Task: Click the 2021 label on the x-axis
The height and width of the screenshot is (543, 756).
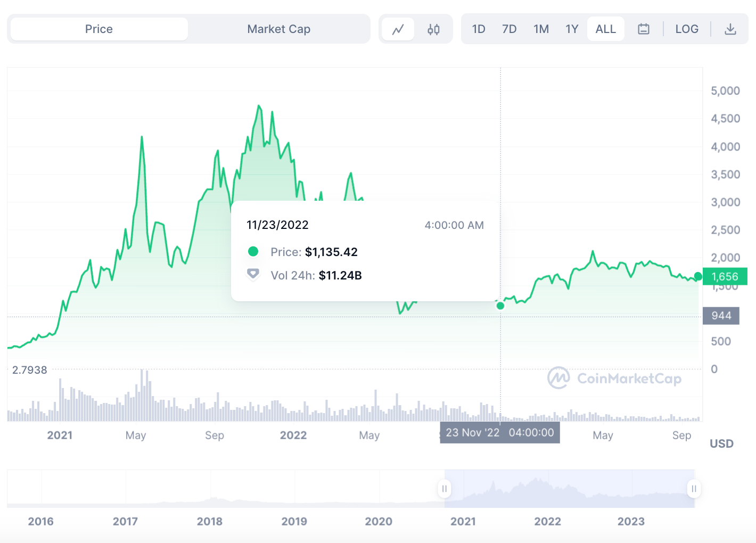Action: [x=60, y=435]
